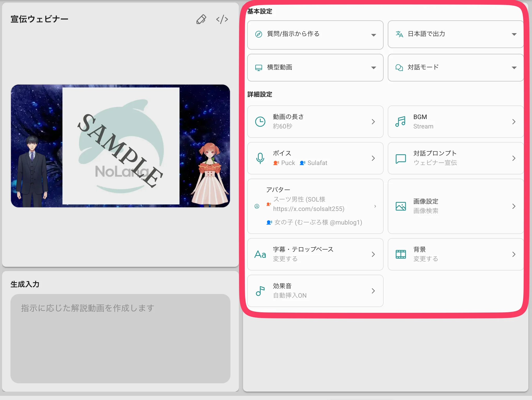The height and width of the screenshot is (400, 532).
Task: Click the Sulafat voice name
Action: click(317, 163)
